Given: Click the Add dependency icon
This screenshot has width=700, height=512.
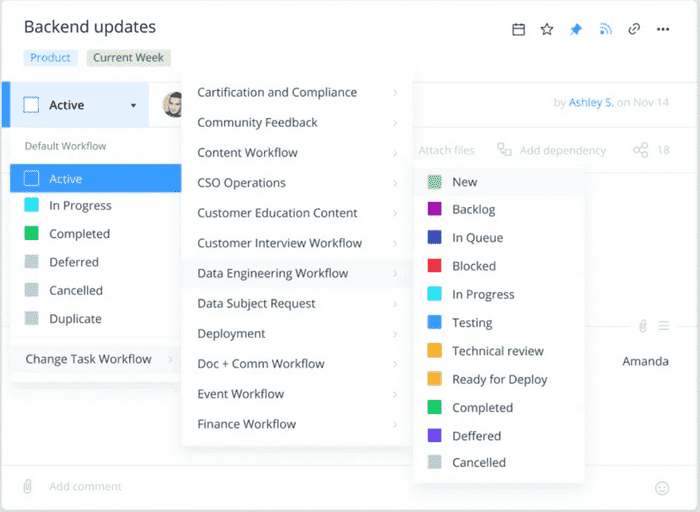Looking at the screenshot, I should click(504, 150).
